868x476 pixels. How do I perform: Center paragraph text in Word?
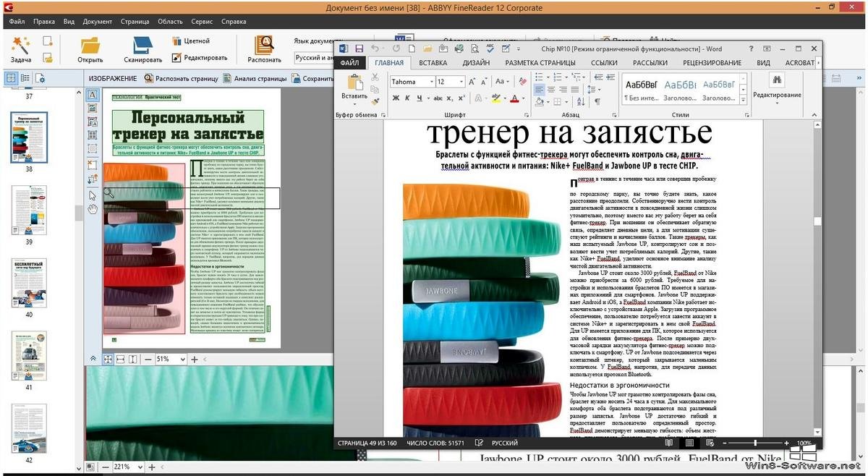(x=552, y=90)
